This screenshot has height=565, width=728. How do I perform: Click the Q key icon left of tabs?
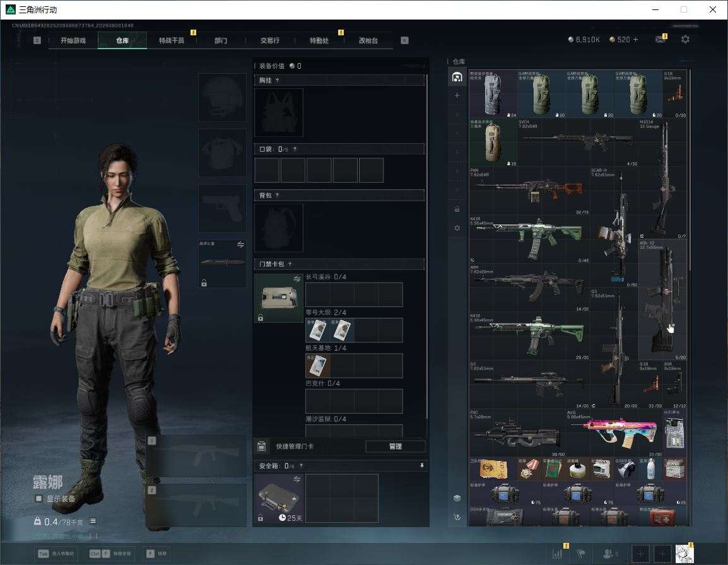point(37,40)
